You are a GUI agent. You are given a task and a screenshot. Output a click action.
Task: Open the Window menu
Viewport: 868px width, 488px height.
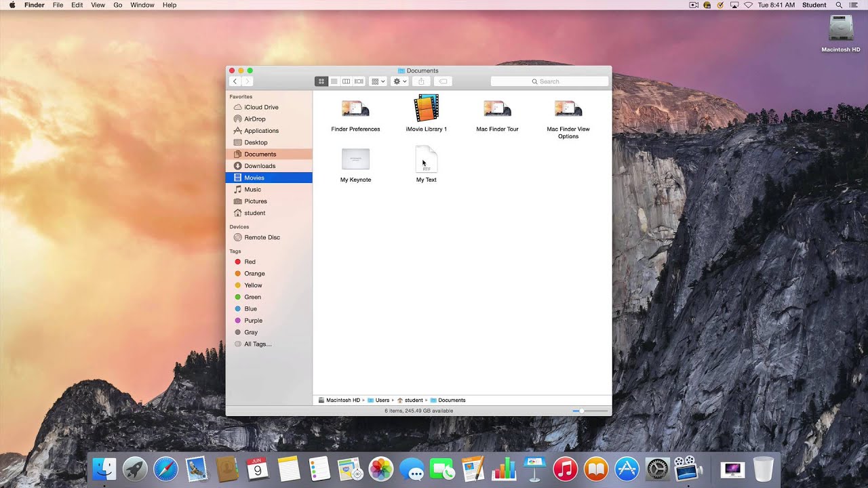click(x=142, y=5)
